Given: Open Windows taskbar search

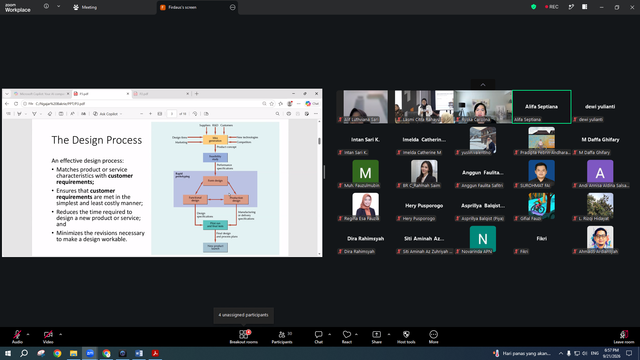Looking at the screenshot, I should (24, 353).
